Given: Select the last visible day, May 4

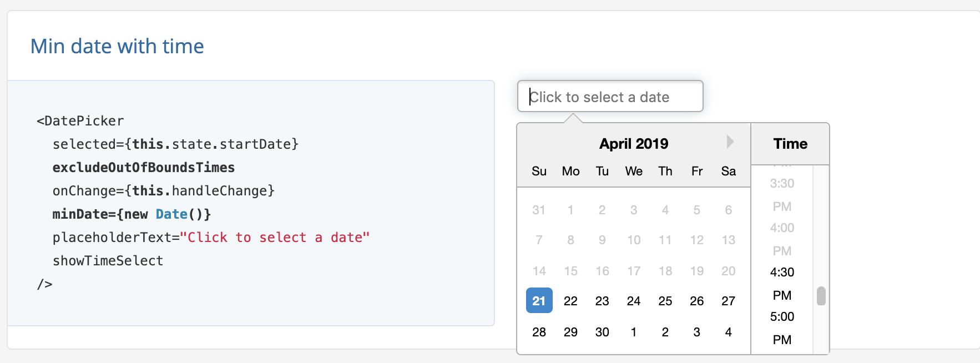Looking at the screenshot, I should [x=728, y=331].
